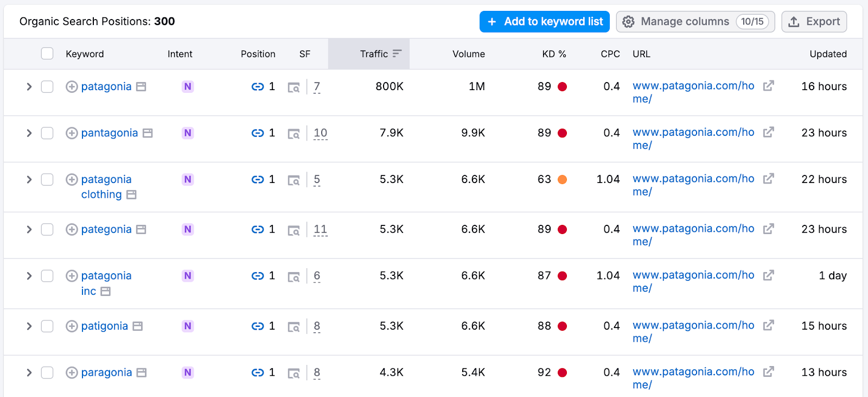Open the paragonia keyword link

(106, 373)
